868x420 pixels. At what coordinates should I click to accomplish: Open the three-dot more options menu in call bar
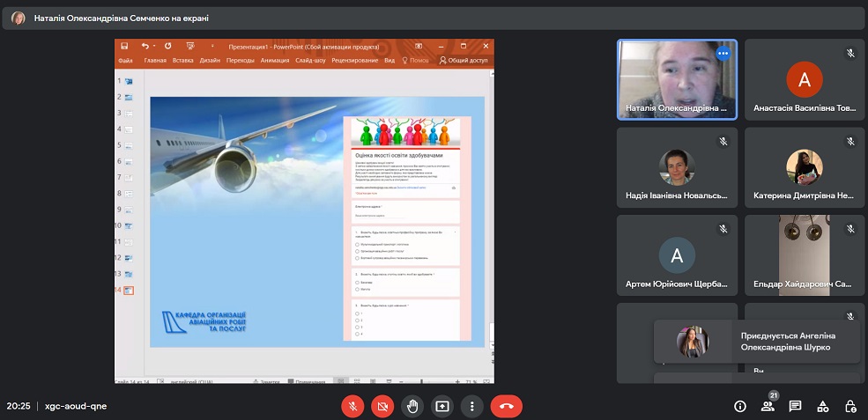472,406
